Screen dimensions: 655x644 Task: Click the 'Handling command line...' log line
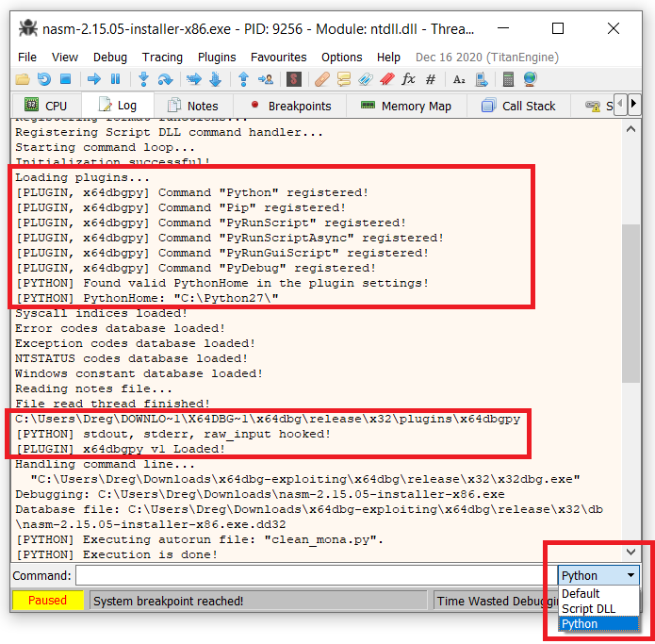coord(105,464)
